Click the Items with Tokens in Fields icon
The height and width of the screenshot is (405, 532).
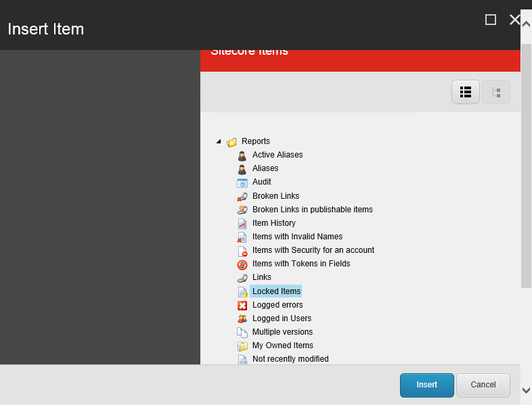pyautogui.click(x=242, y=264)
